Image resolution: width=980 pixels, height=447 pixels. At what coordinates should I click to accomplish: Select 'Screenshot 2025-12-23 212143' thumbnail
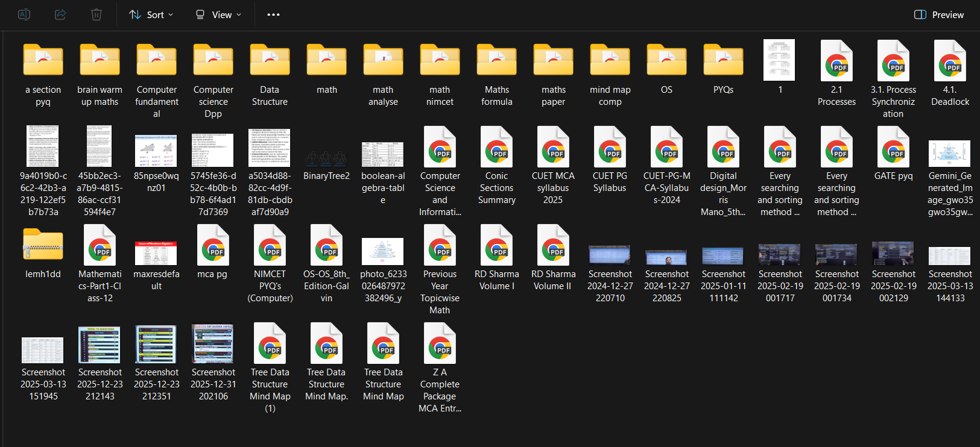click(100, 345)
